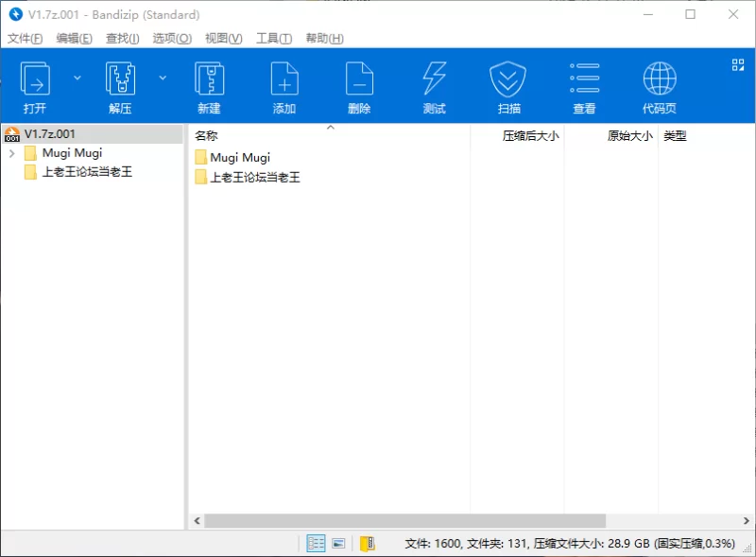Run the Test (测试) archive icon
756x557 pixels.
point(435,79)
